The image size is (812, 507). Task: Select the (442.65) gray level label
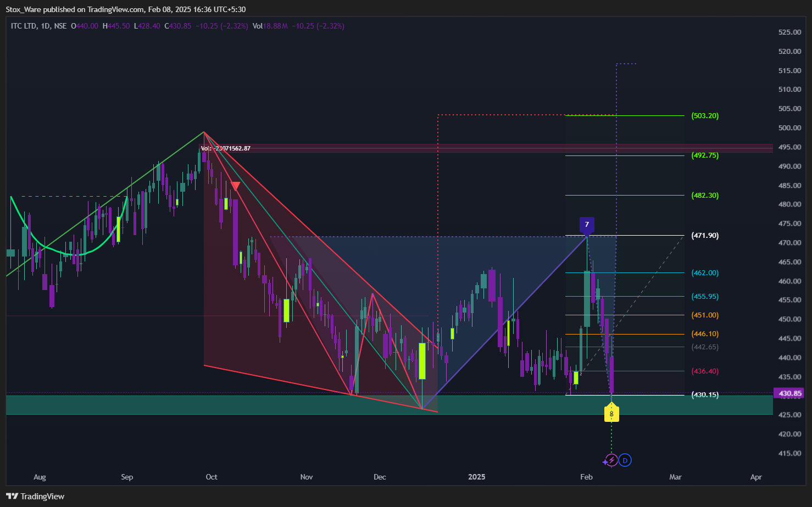705,347
